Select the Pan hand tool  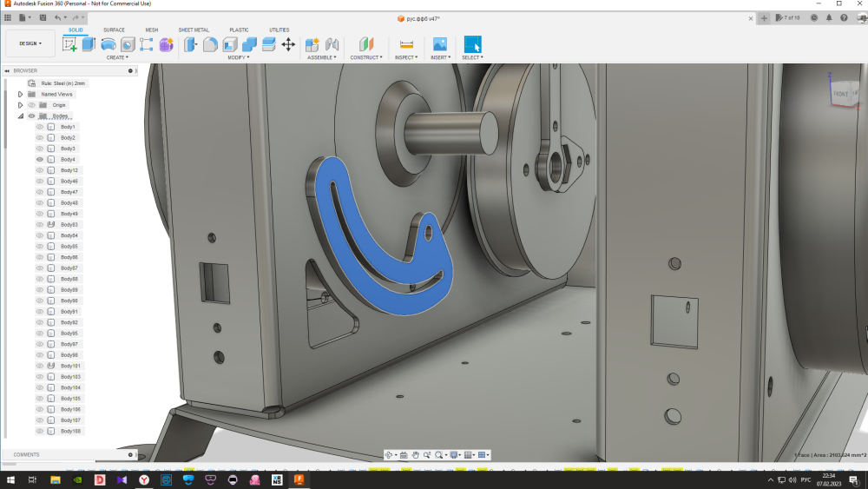pos(416,455)
